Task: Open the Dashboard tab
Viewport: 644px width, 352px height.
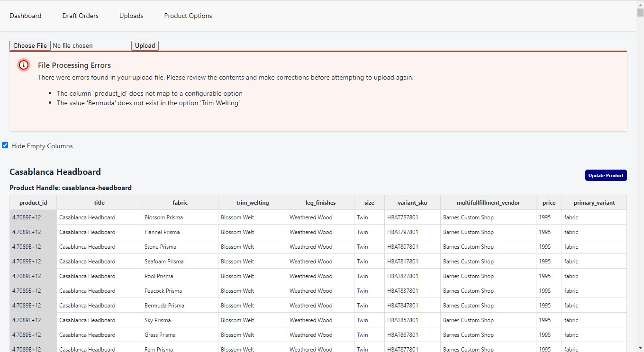Action: 26,16
